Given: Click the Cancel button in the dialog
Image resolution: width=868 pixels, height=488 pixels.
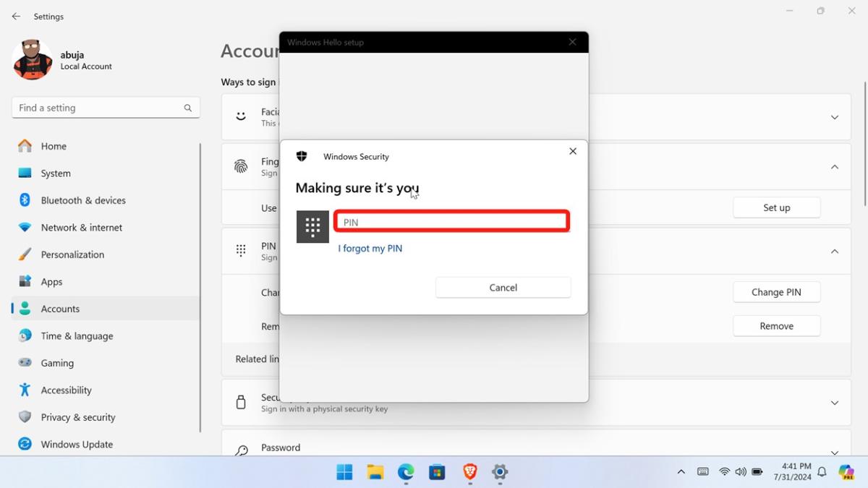Looking at the screenshot, I should point(503,287).
